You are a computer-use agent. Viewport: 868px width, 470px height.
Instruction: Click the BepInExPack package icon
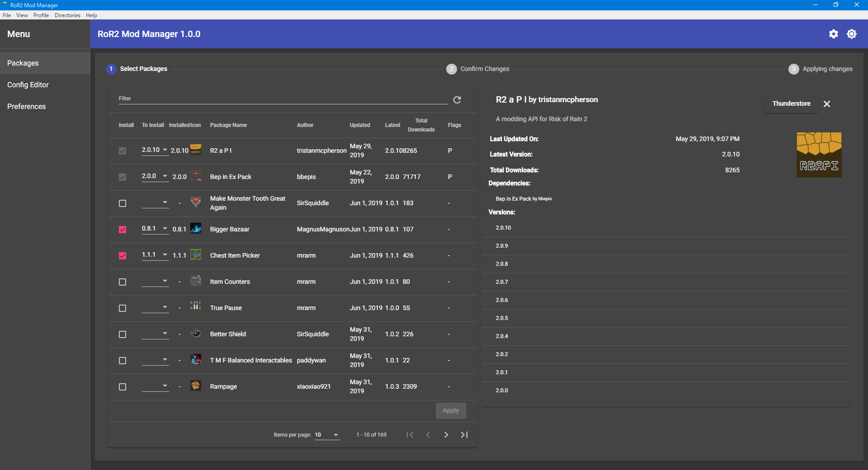196,176
